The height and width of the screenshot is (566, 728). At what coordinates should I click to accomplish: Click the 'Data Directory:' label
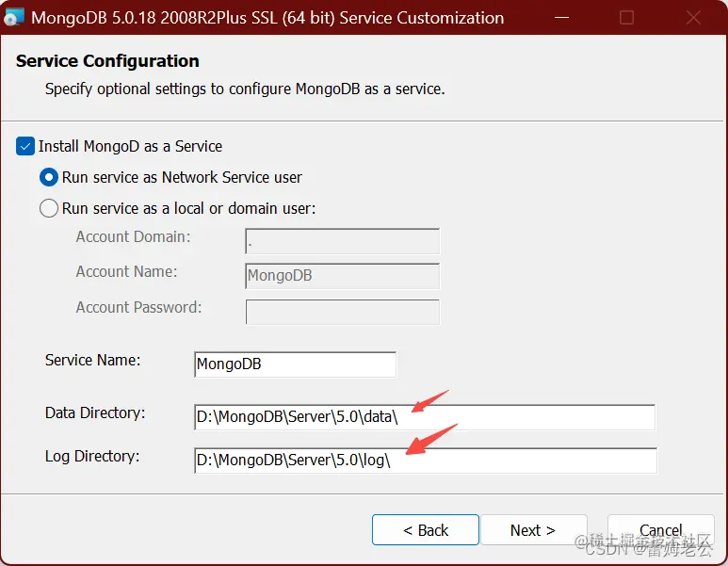pos(95,412)
